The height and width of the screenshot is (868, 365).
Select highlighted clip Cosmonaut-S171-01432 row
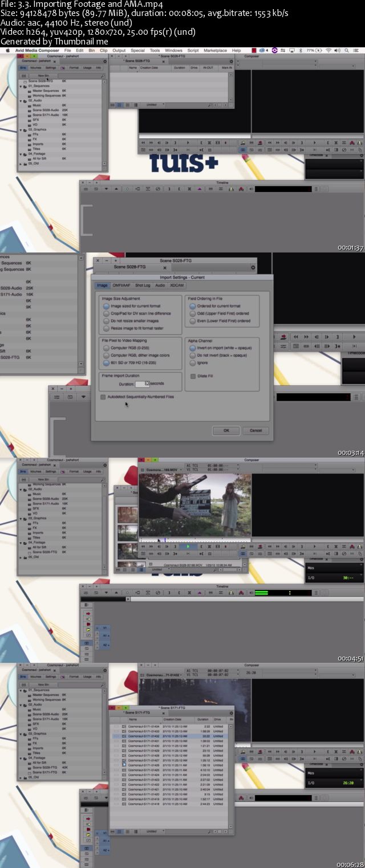pos(171,736)
